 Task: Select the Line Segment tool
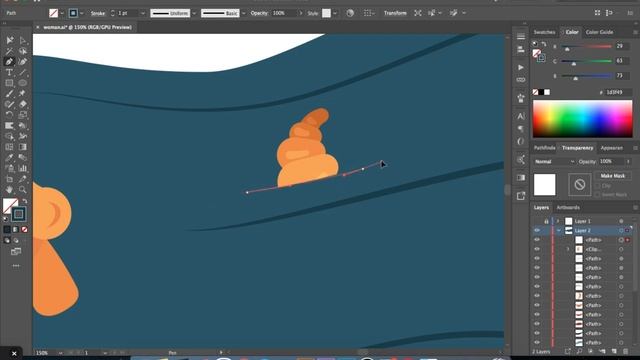pyautogui.click(x=23, y=72)
